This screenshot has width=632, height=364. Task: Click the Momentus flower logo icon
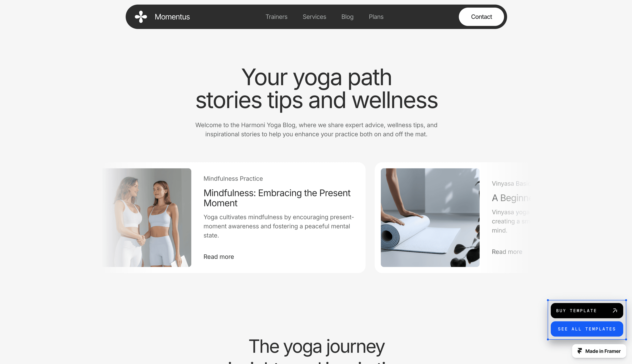[x=141, y=17]
